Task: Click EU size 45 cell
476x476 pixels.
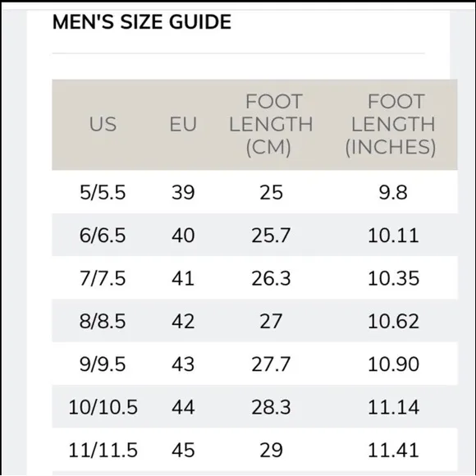Action: pos(183,450)
